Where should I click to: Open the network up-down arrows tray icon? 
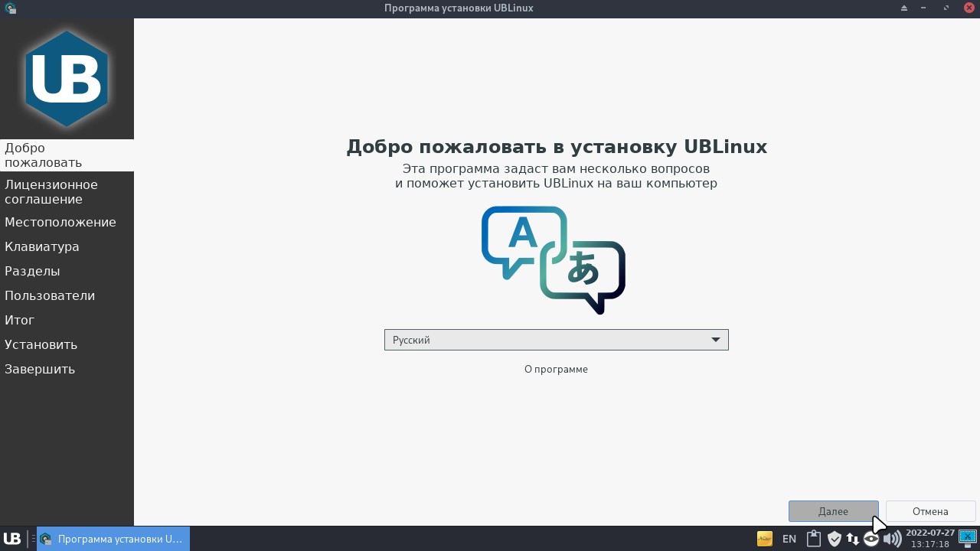pos(852,539)
